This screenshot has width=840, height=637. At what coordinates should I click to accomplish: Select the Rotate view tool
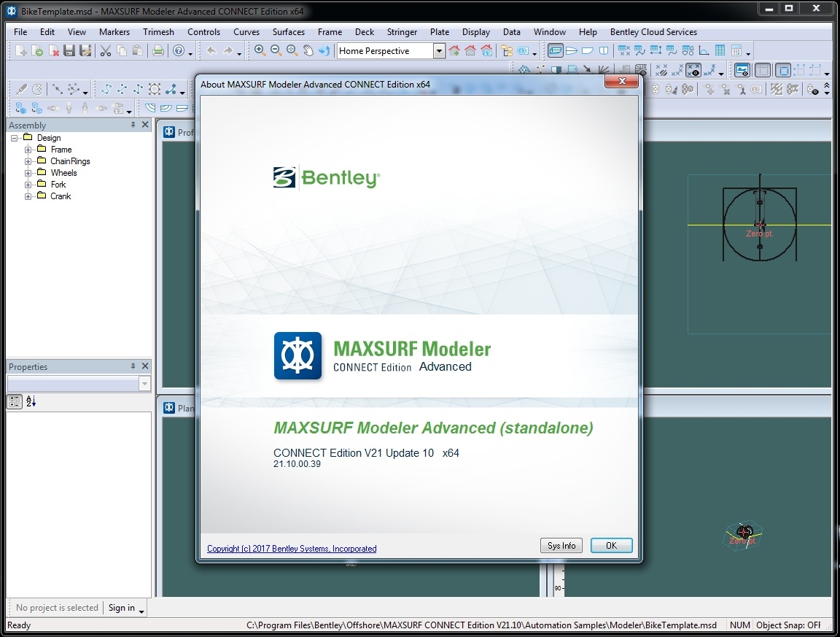click(324, 50)
